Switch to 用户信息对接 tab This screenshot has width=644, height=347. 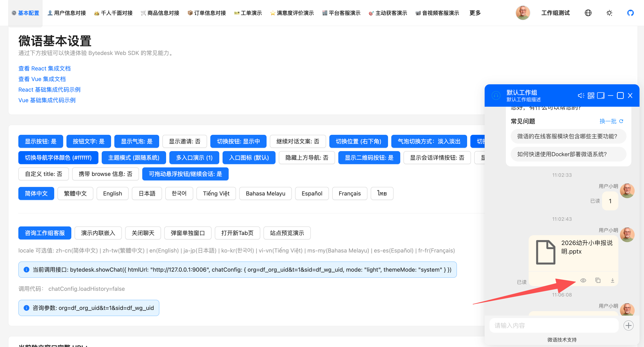67,13
